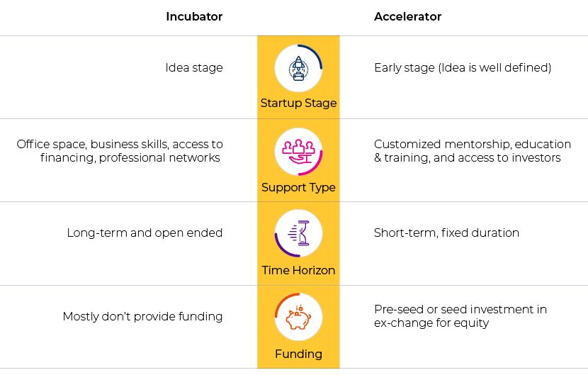The height and width of the screenshot is (375, 588).
Task: Click the Funding label
Action: point(298,354)
